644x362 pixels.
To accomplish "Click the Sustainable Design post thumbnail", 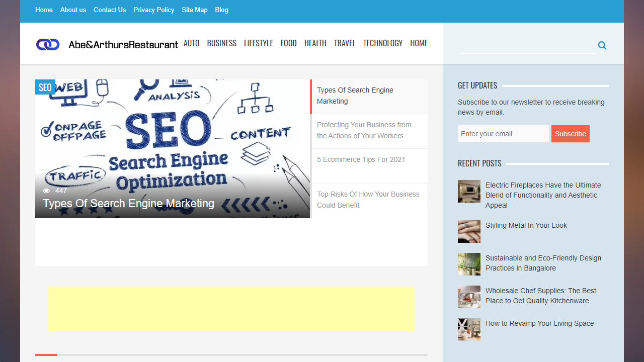I will tap(469, 264).
